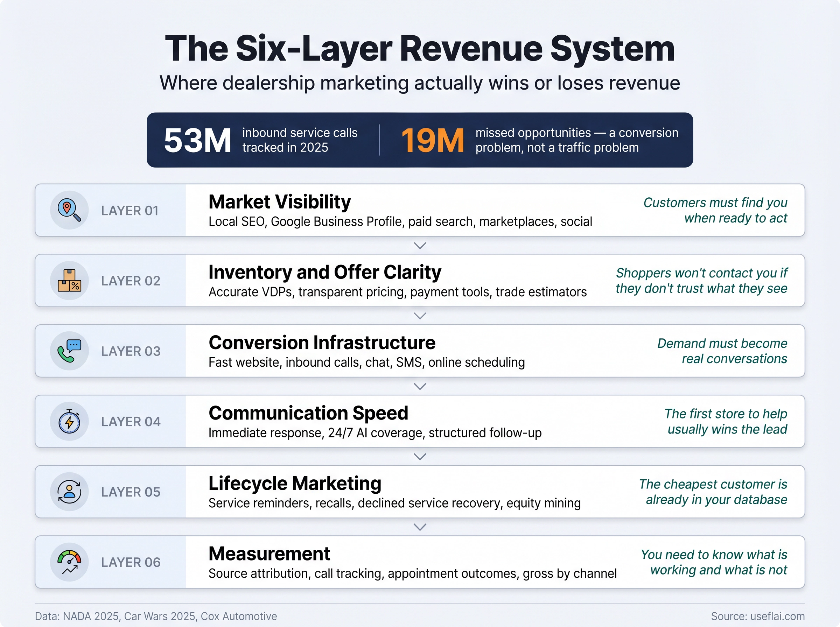
Task: Click the chevron below Conversion Infrastructure card
Action: (420, 386)
